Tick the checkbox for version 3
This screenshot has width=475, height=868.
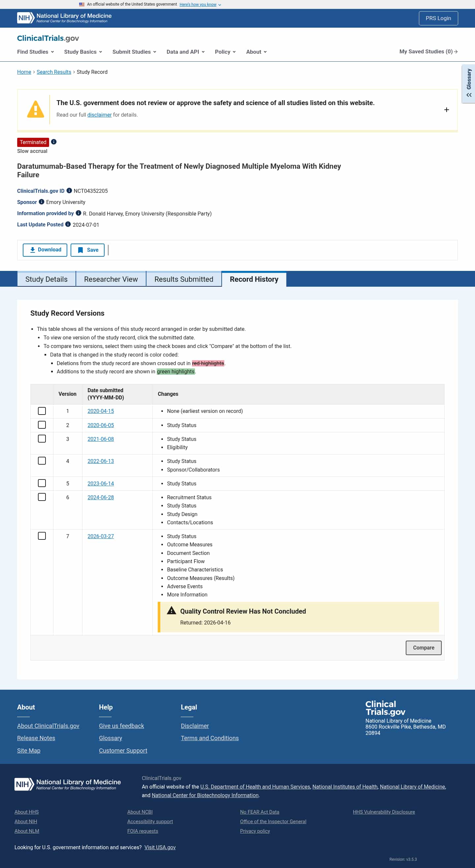click(x=42, y=439)
